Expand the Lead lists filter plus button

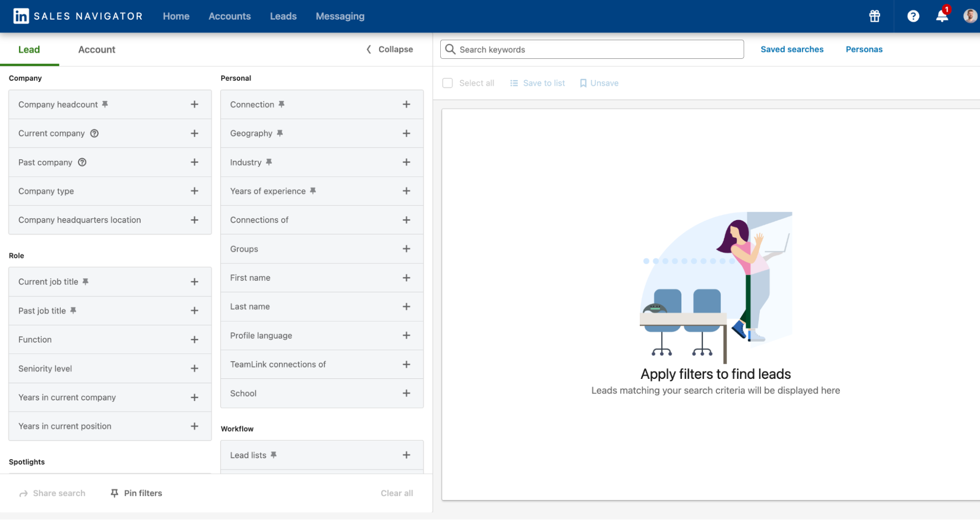click(406, 455)
